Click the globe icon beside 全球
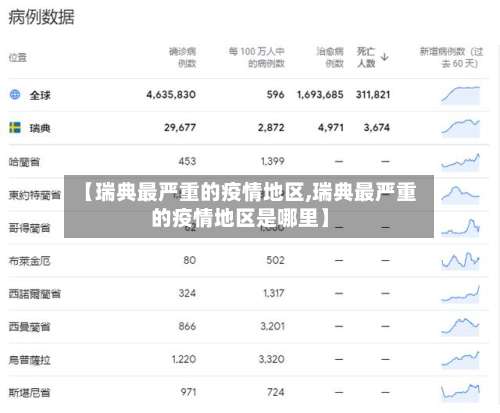The width and height of the screenshot is (500, 413). pyautogui.click(x=15, y=95)
